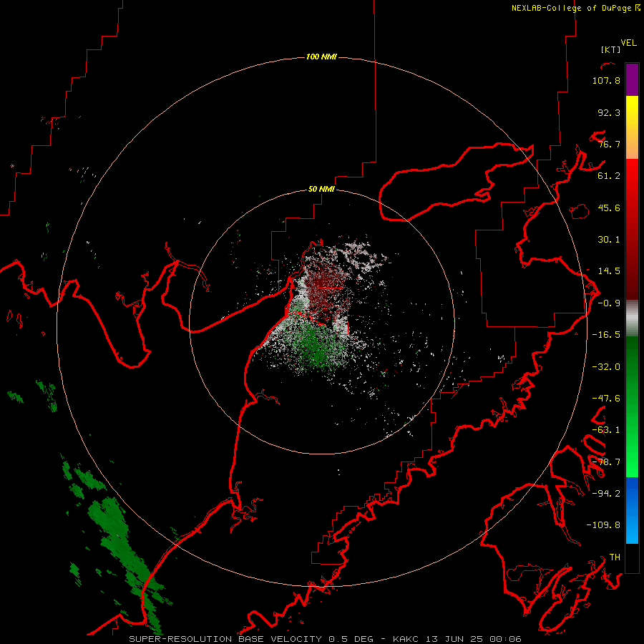The height and width of the screenshot is (644, 644).
Task: Click the 30.1 velocity scale value
Action: [x=609, y=240]
